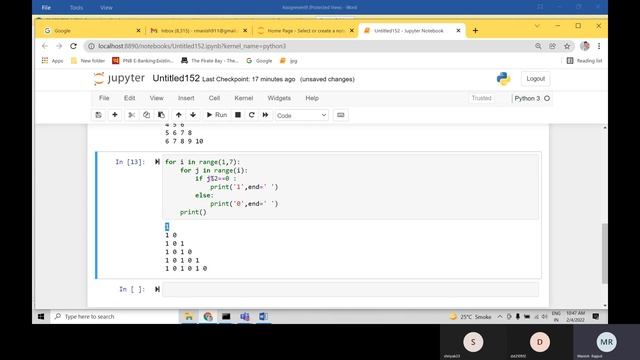
Task: Open the File tab in the Word window
Action: click(46, 8)
